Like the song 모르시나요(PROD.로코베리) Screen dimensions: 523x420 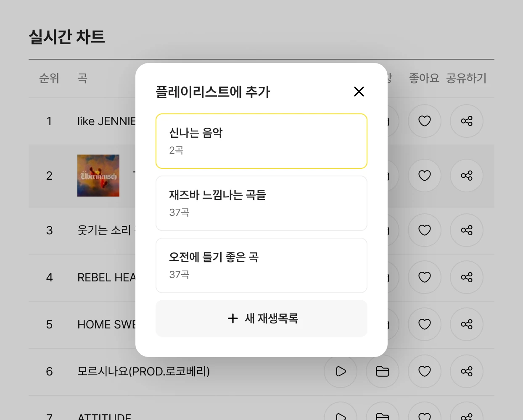tap(425, 371)
